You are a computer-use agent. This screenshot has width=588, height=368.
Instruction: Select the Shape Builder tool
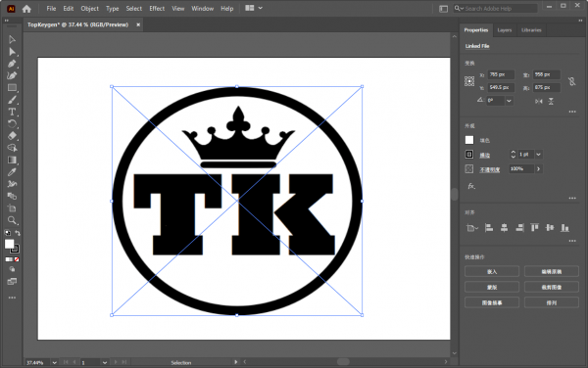(x=12, y=148)
